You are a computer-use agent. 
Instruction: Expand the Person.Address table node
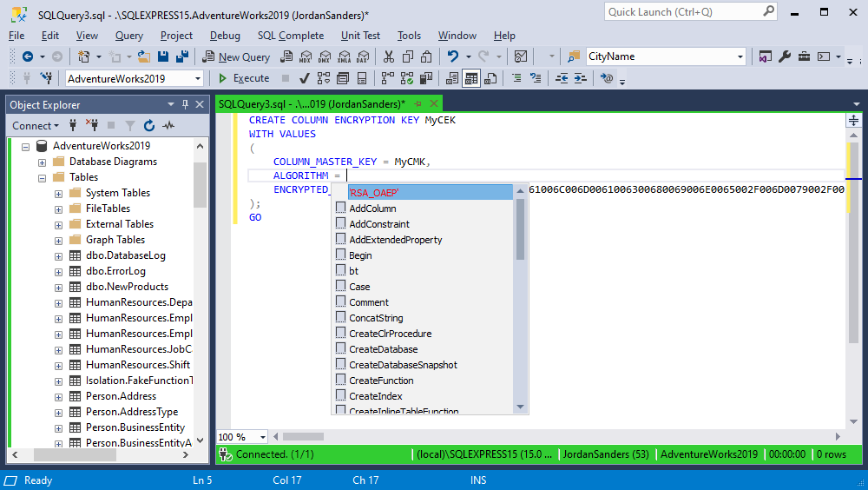click(x=58, y=397)
